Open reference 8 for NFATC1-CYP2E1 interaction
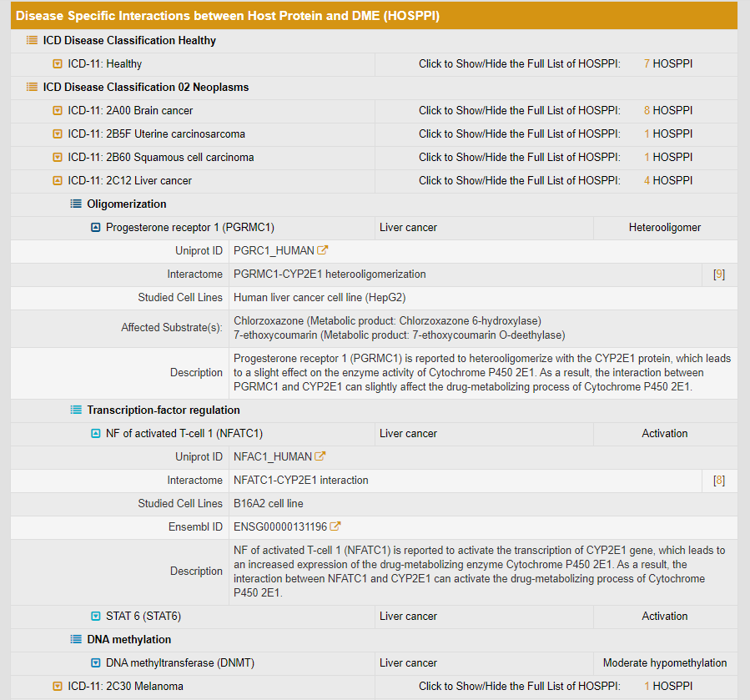 [718, 480]
